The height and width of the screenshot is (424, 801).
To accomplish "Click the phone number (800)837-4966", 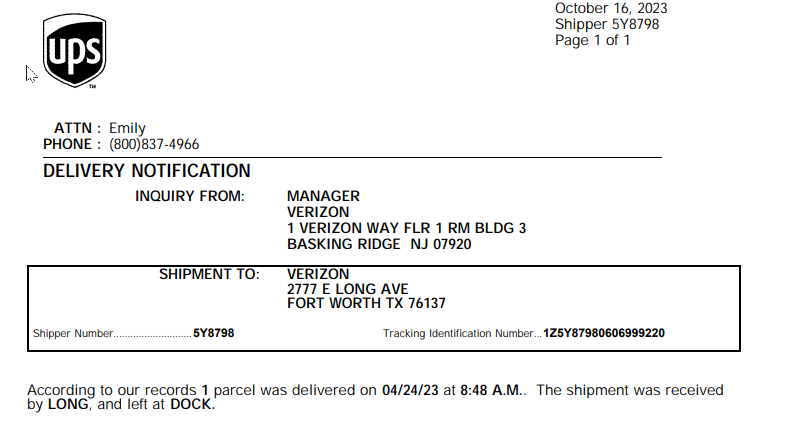I will 154,145.
